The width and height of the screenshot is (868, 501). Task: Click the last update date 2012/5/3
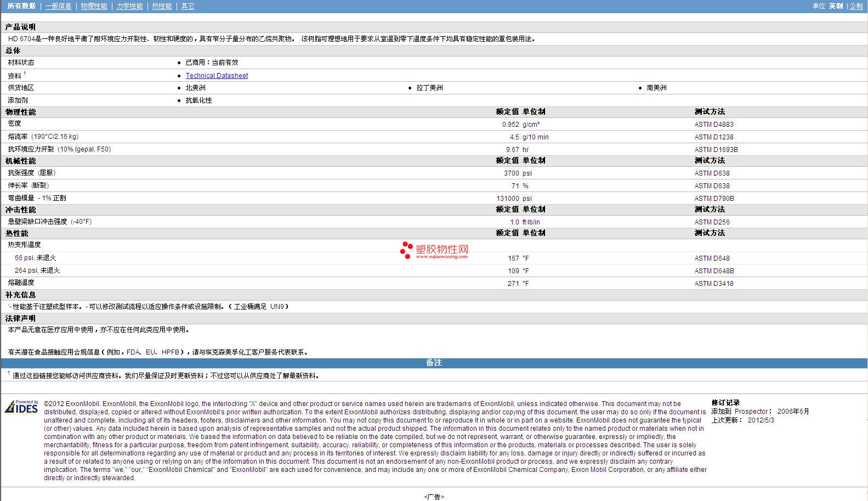(x=761, y=420)
